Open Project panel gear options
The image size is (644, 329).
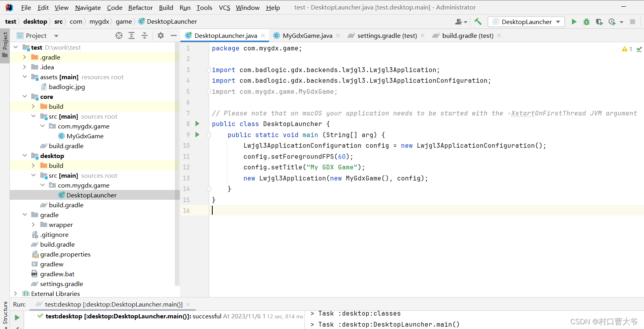pos(161,35)
